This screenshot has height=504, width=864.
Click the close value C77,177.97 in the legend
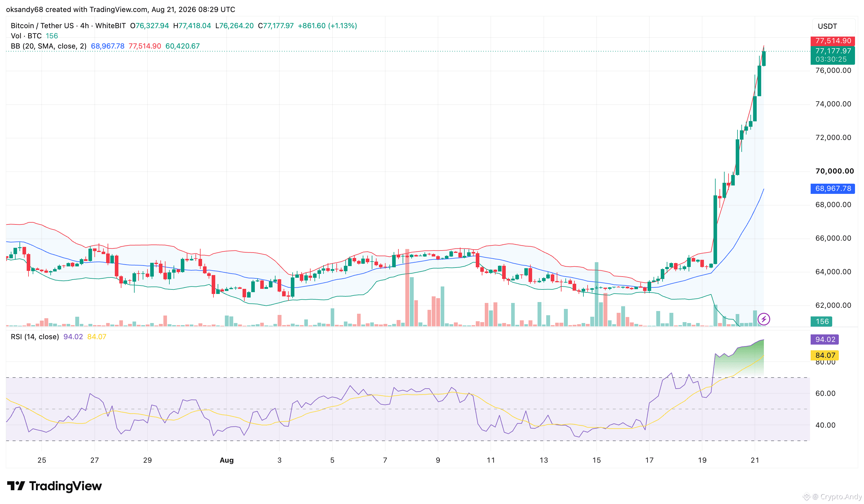coord(276,26)
